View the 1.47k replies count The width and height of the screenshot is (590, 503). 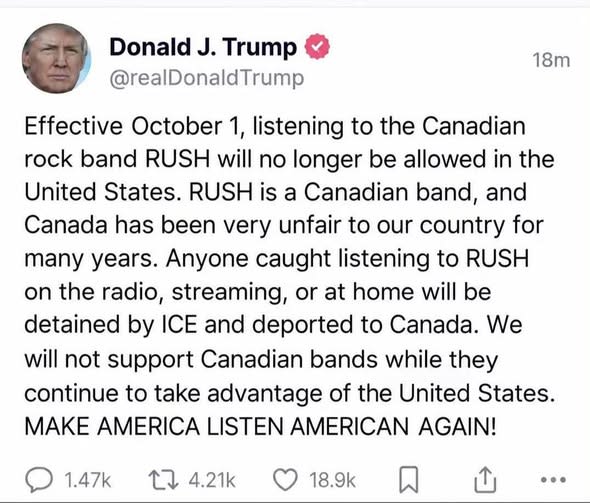pos(88,480)
